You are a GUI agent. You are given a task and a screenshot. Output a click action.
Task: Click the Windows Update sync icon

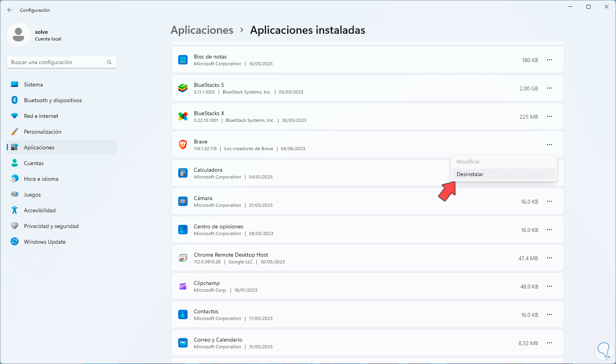(x=15, y=242)
